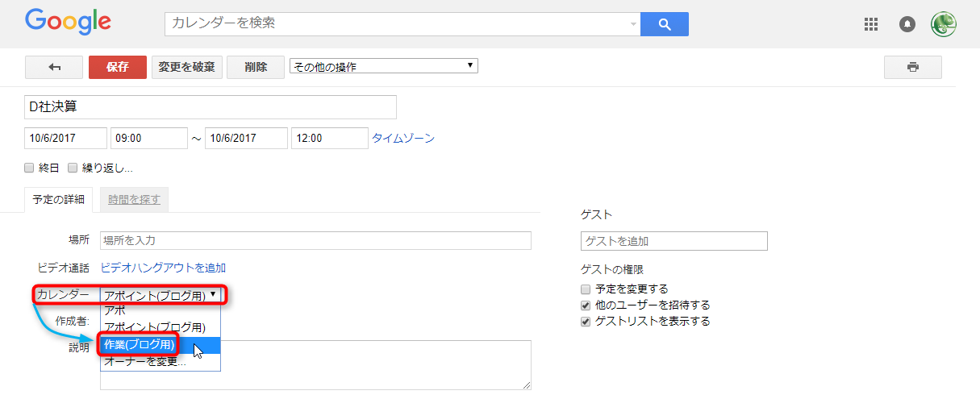Uncheck 他のユーザーを招待する

pos(586,305)
